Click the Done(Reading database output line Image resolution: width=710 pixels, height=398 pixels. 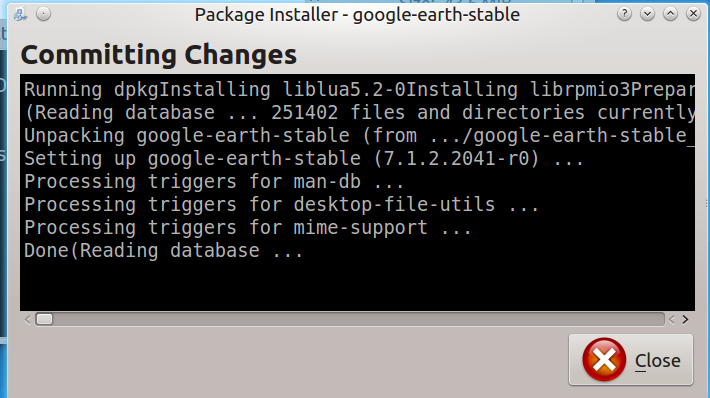[163, 251]
